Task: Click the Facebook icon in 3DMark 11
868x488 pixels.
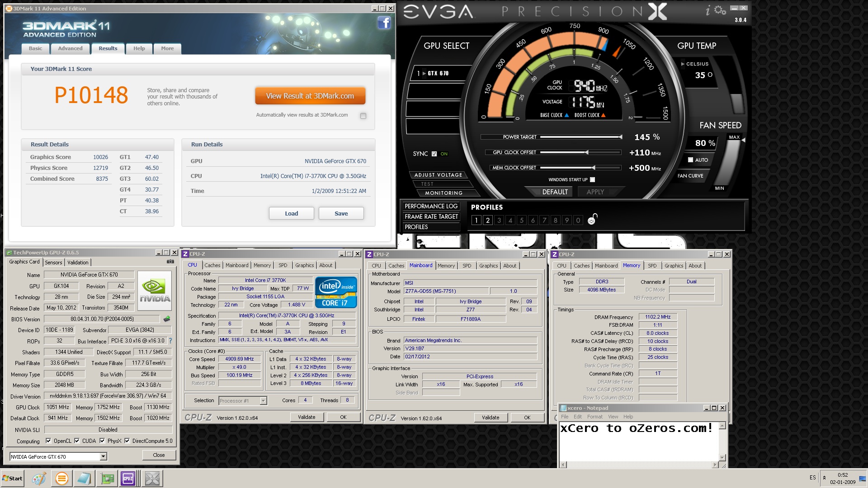Action: 384,23
